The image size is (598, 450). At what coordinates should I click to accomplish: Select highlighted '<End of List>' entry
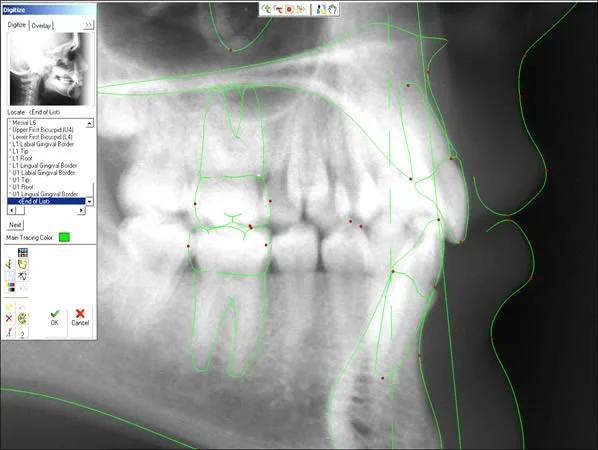[46, 201]
